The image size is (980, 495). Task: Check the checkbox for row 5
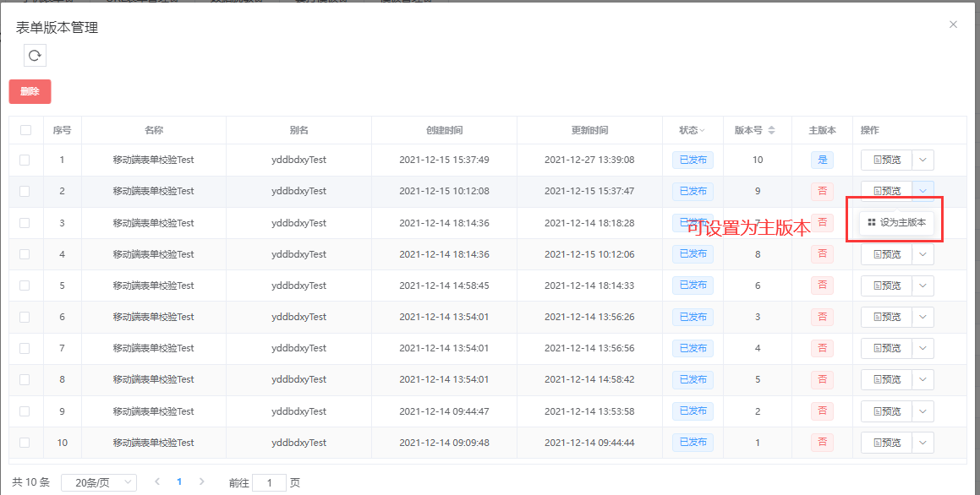click(25, 286)
